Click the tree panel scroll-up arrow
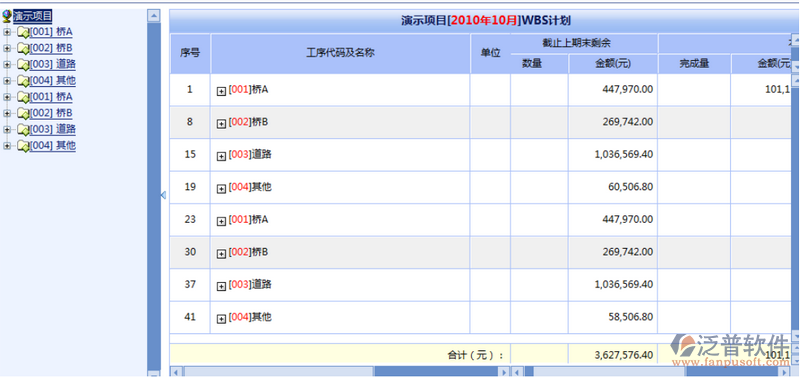This screenshot has height=378, width=800. 154,16
